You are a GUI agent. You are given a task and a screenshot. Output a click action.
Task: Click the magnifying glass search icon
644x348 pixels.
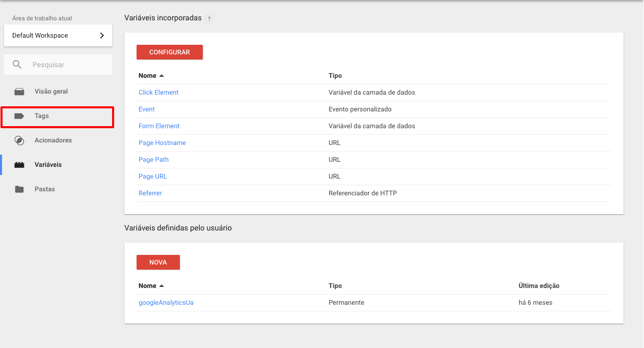[17, 65]
